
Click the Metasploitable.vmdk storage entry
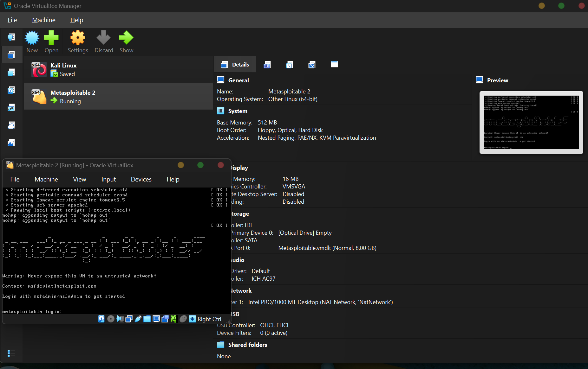click(327, 248)
